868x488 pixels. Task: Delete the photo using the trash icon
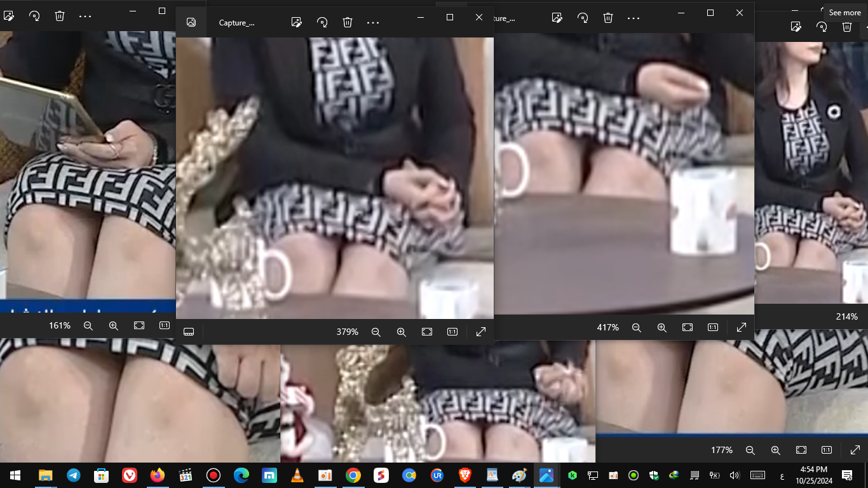[347, 21]
